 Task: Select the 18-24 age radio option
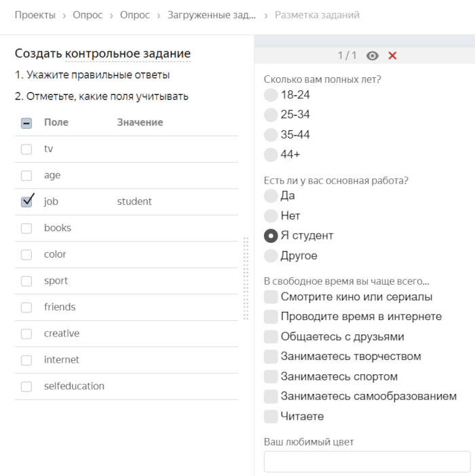click(271, 95)
